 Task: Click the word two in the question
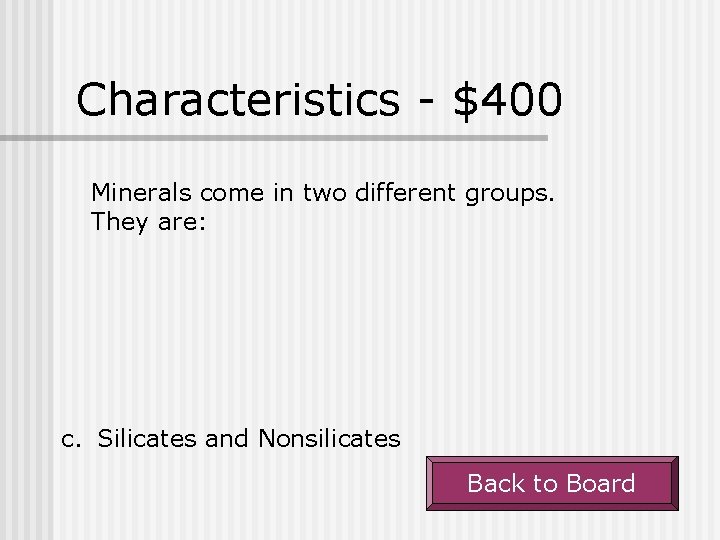[x=322, y=192]
